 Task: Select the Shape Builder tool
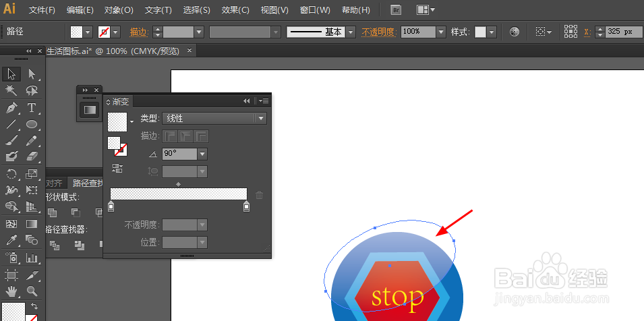[11, 206]
